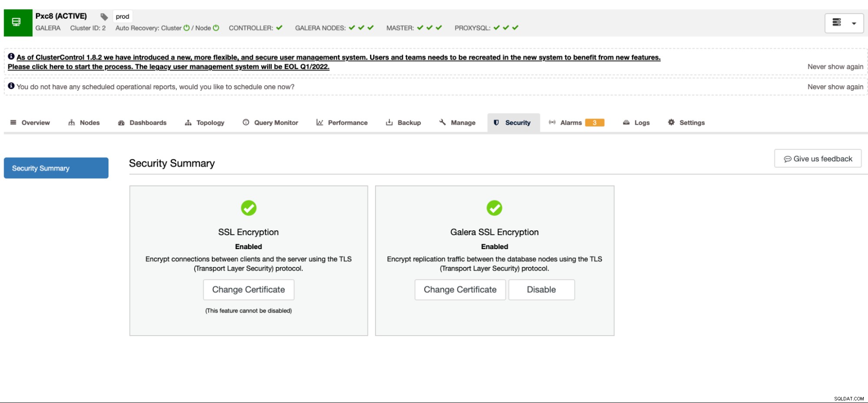868x403 pixels.
Task: Click first PROXYSQL status checkmark
Action: [497, 28]
